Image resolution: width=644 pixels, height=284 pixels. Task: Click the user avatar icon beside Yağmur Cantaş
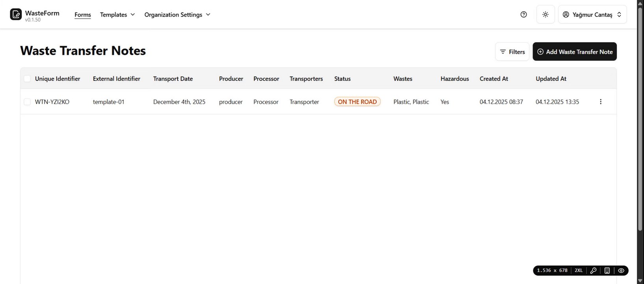click(x=566, y=15)
